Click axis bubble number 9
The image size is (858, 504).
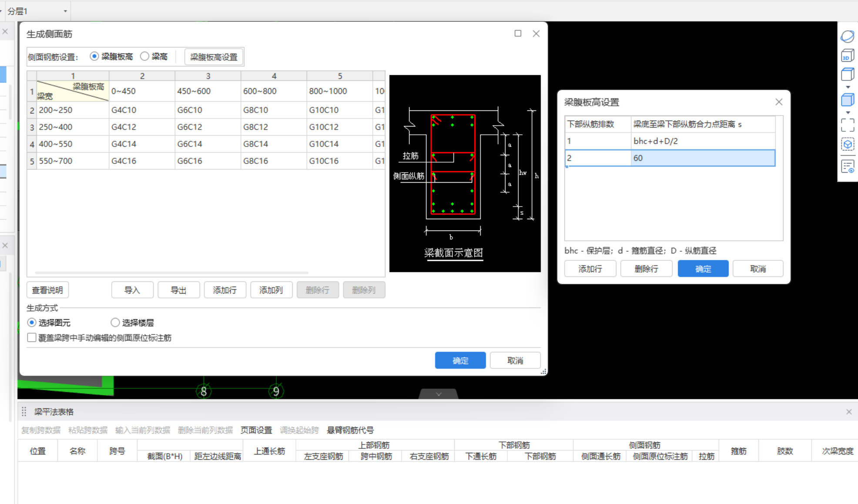[x=276, y=391]
